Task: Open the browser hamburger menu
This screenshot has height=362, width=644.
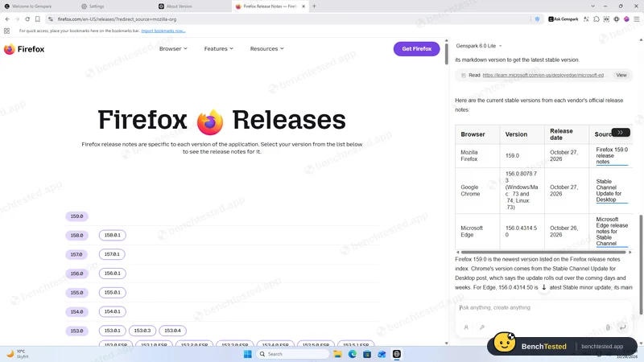Action: coord(637,19)
